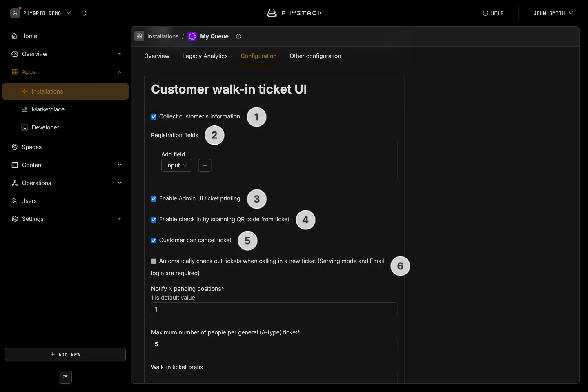Open the Phygrid Demo tenant dropdown chevron

click(x=69, y=13)
